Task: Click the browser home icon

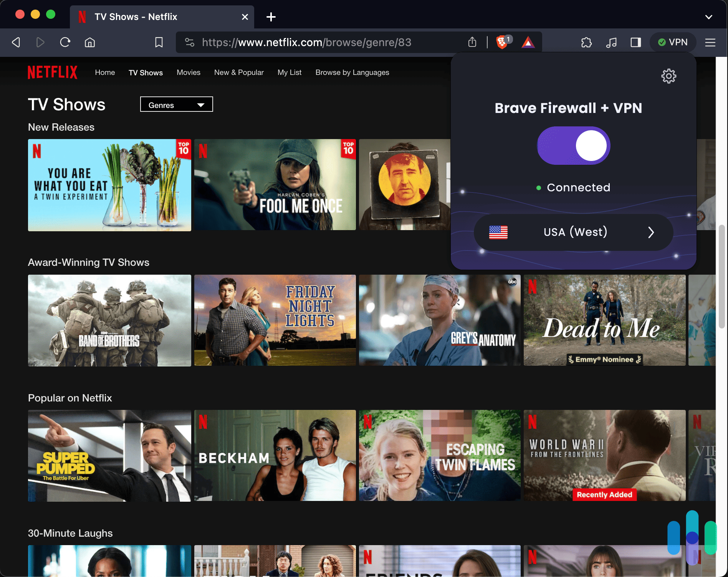Action: 90,42
